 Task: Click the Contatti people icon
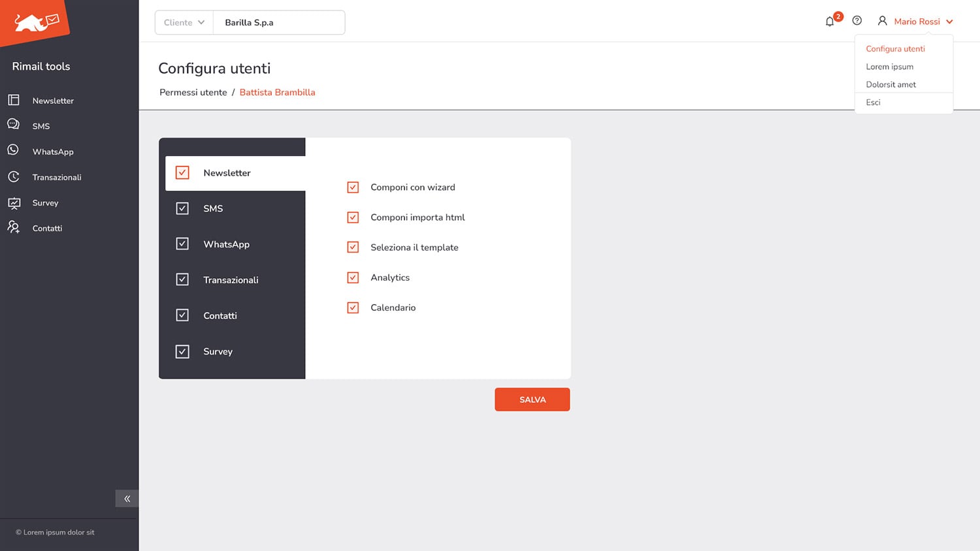[14, 227]
